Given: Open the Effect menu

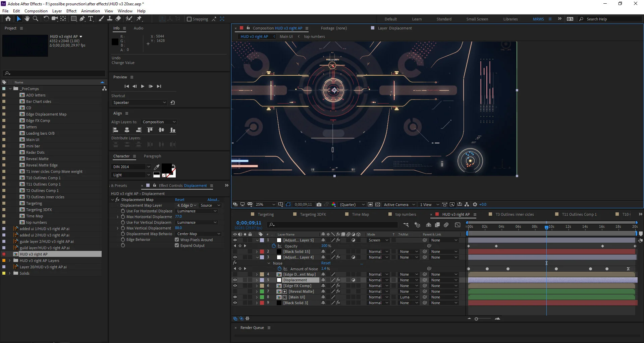Looking at the screenshot, I should (x=71, y=11).
